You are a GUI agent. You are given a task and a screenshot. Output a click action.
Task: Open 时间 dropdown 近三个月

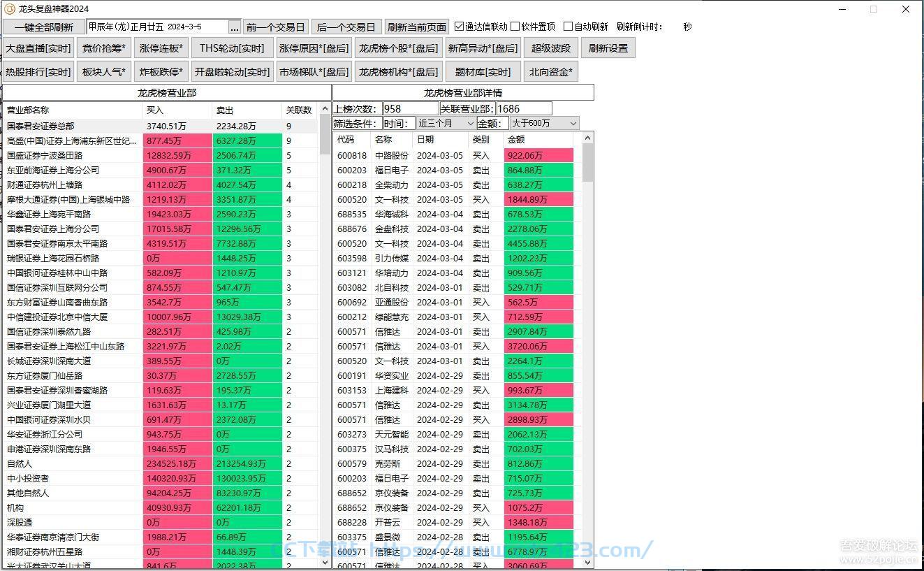point(446,123)
